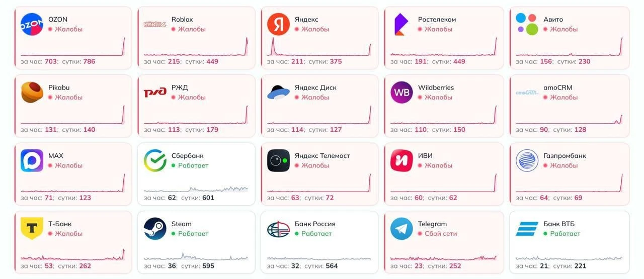Open the ИВИ red logo icon
Screen dimensions: 644x279
pyautogui.click(x=401, y=161)
